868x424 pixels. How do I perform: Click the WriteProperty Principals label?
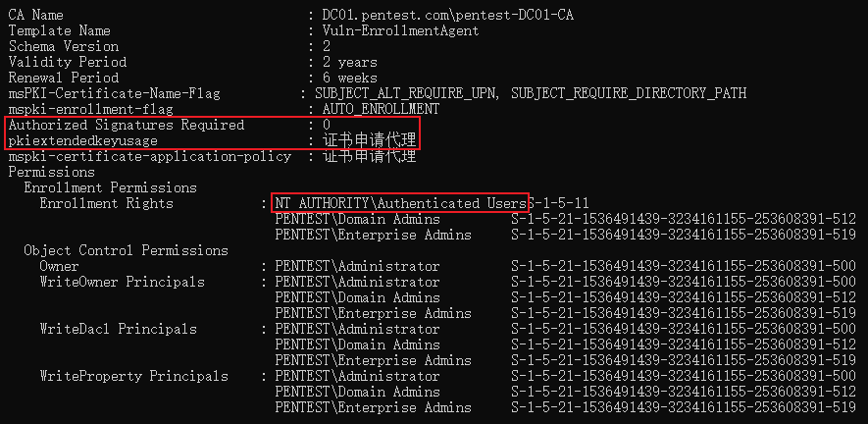[x=133, y=376]
